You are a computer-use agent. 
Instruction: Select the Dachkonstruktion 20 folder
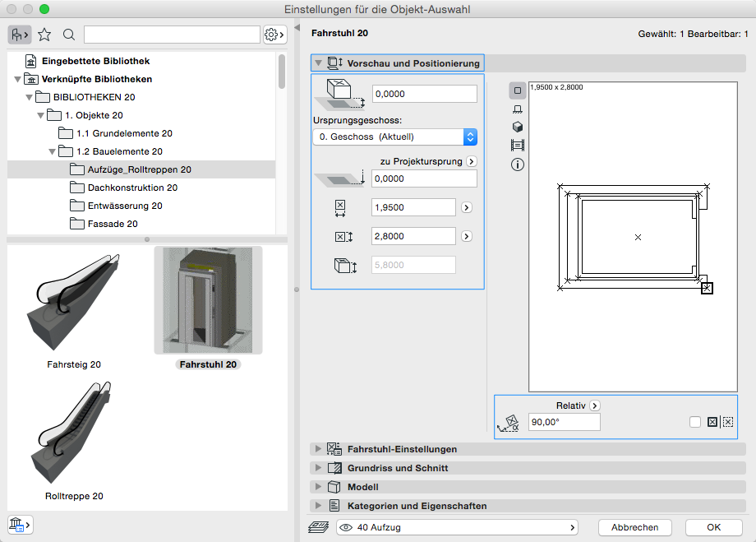[132, 188]
